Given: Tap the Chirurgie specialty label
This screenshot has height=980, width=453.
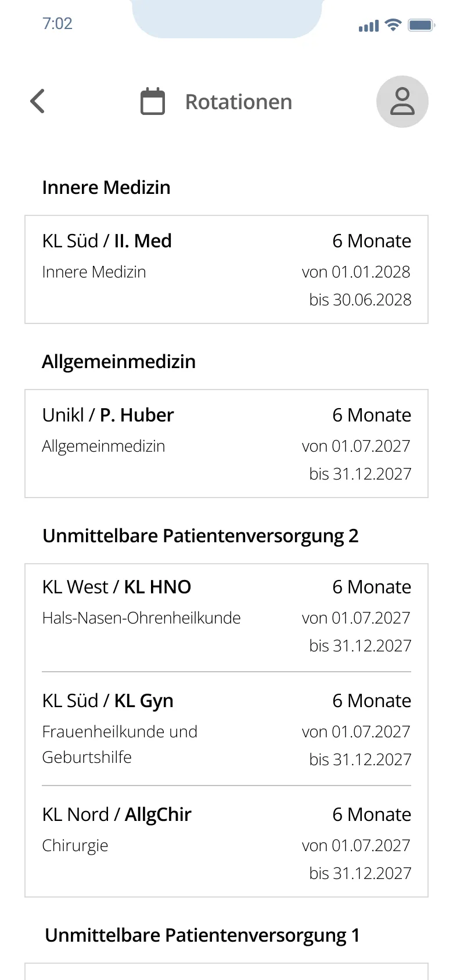Looking at the screenshot, I should [x=75, y=846].
